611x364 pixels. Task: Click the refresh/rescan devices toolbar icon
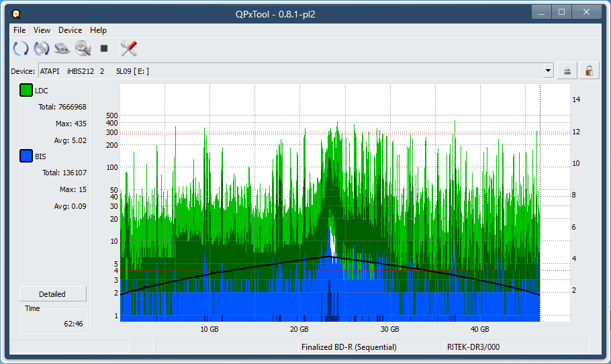[x=21, y=48]
